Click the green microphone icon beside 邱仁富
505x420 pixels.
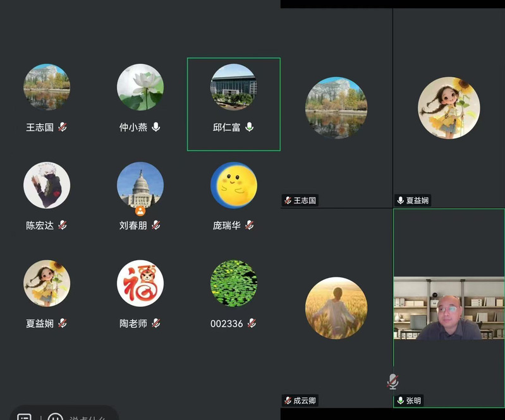(250, 127)
